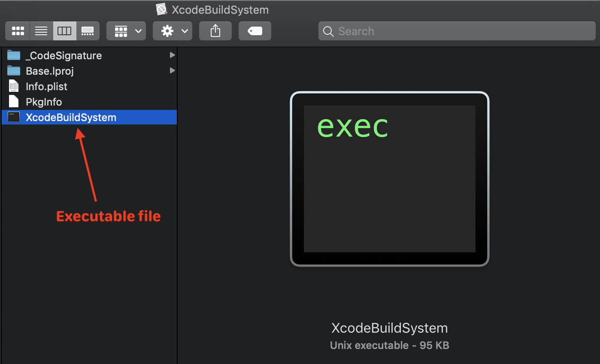The width and height of the screenshot is (600, 364).
Task: Click the Share toolbar button
Action: click(x=215, y=31)
